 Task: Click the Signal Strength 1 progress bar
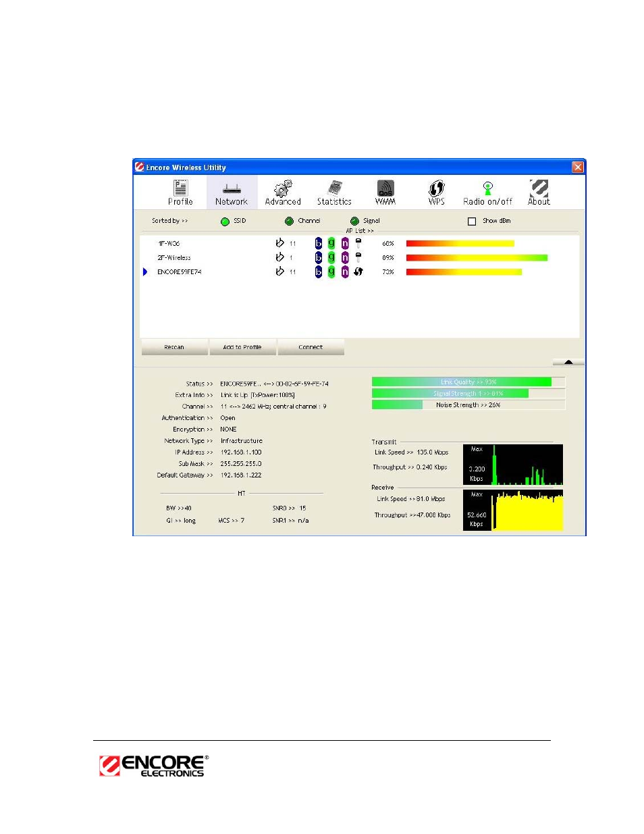coord(468,393)
